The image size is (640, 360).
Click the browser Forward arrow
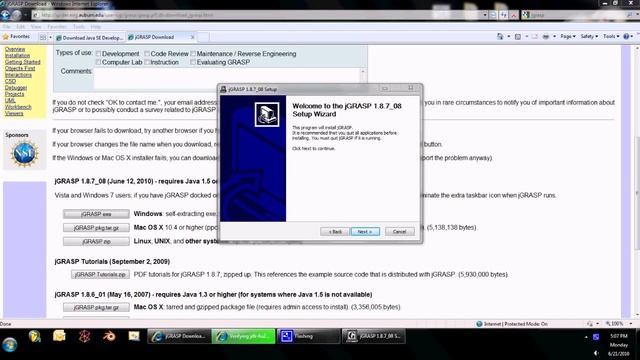[17, 15]
